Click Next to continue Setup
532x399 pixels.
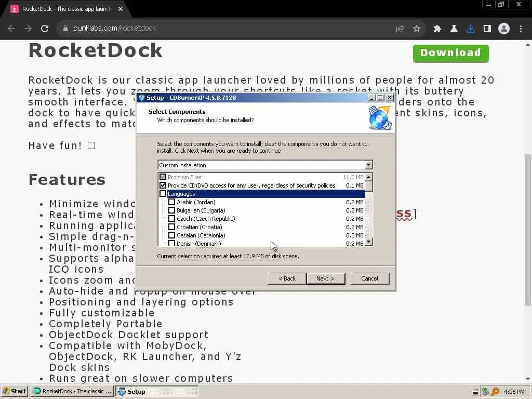[x=326, y=278]
